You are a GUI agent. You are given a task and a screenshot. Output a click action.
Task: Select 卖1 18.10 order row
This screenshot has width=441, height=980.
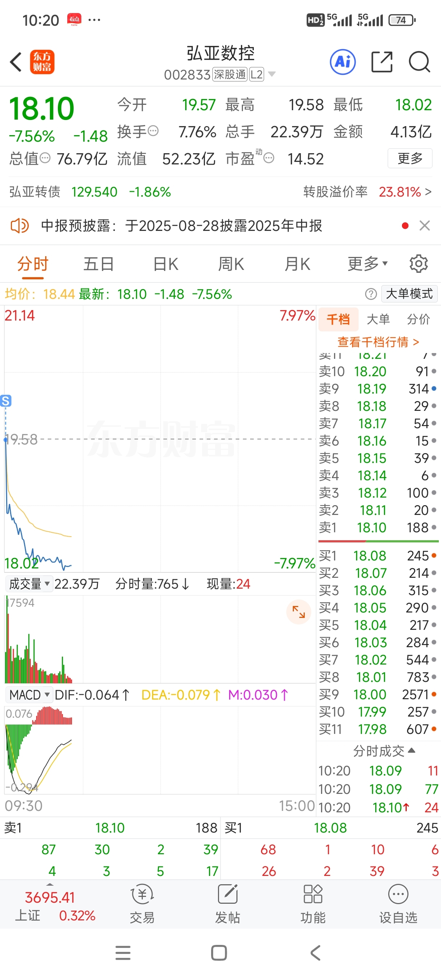coord(378,527)
